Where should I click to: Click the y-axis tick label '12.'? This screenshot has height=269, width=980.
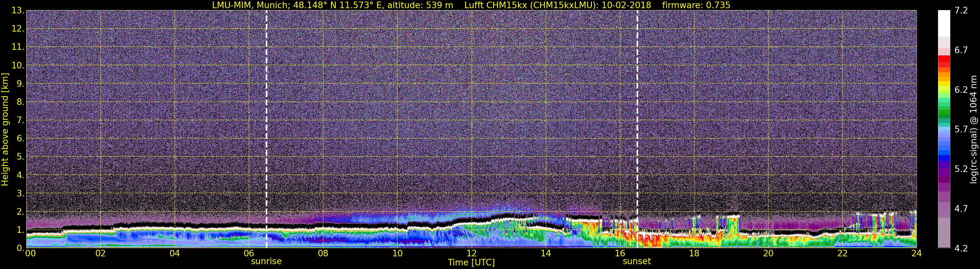click(x=18, y=29)
